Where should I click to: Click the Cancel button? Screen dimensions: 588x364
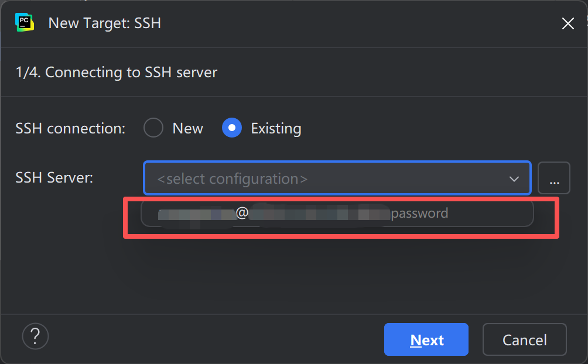524,339
